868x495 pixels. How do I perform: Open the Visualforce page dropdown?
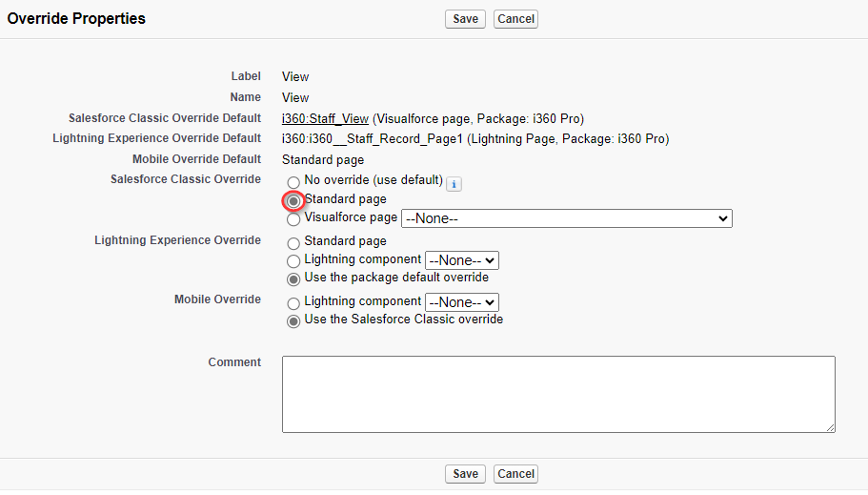(566, 218)
